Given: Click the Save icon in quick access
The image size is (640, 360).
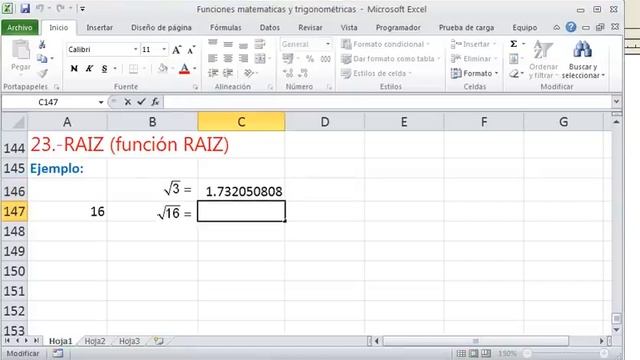Looking at the screenshot, I should click(25, 9).
